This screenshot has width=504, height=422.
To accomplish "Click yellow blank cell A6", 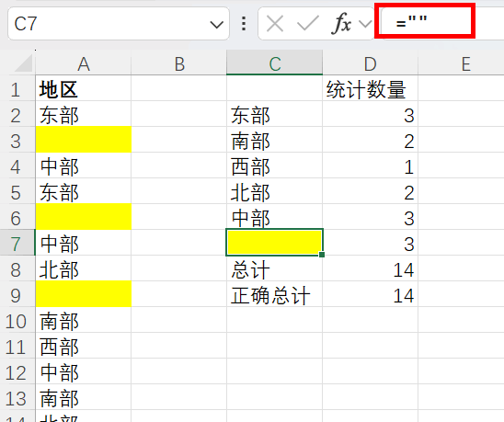I will tap(84, 217).
